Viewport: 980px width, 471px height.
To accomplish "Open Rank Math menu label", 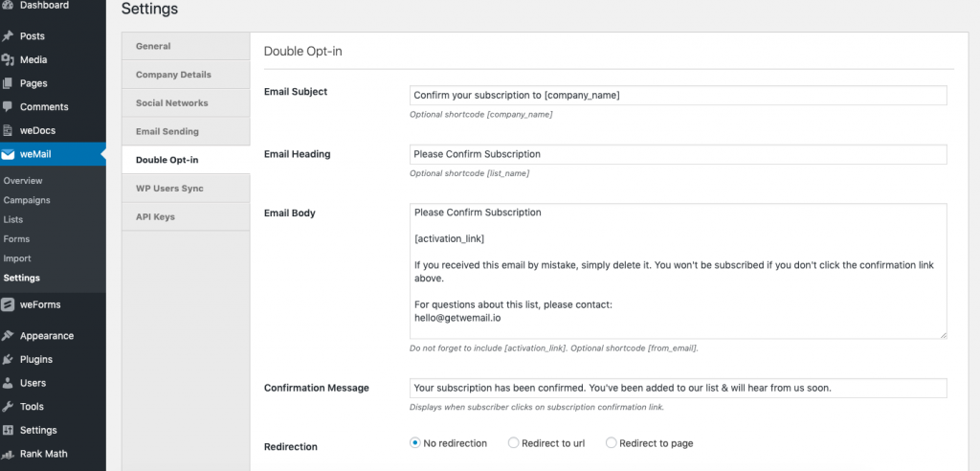I will click(44, 454).
